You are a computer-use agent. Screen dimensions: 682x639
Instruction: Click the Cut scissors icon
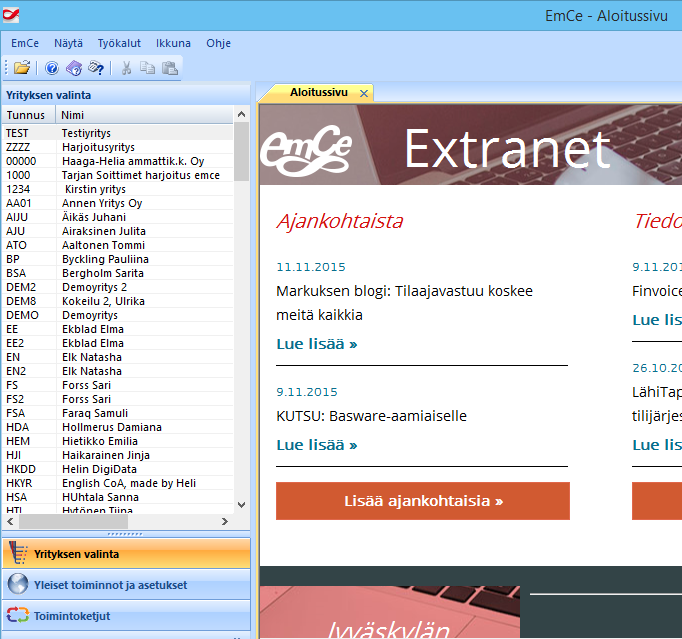click(126, 68)
